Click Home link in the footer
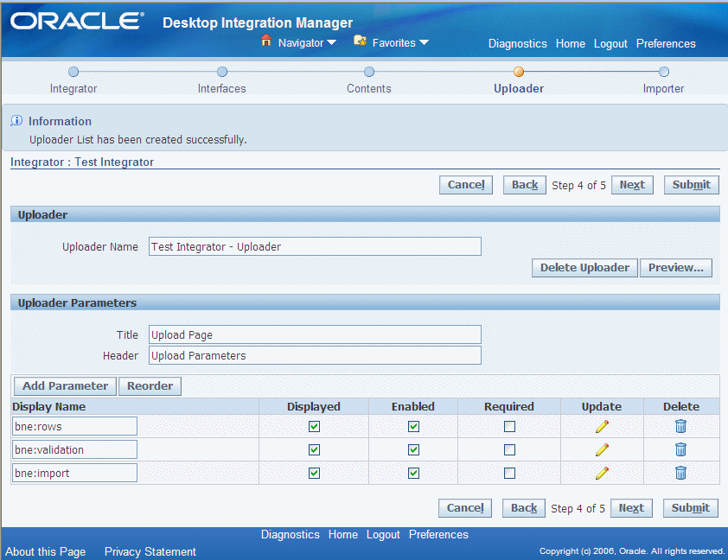The height and width of the screenshot is (560, 728). point(343,534)
